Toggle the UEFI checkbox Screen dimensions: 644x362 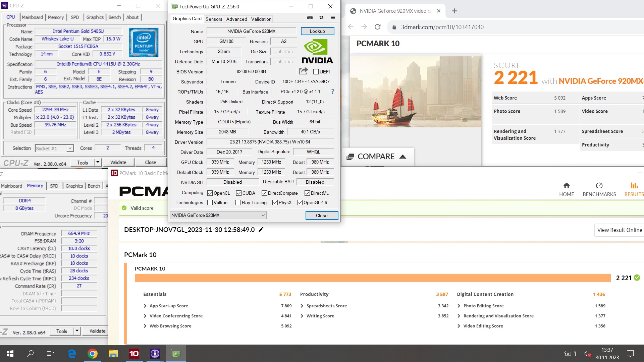tap(316, 72)
